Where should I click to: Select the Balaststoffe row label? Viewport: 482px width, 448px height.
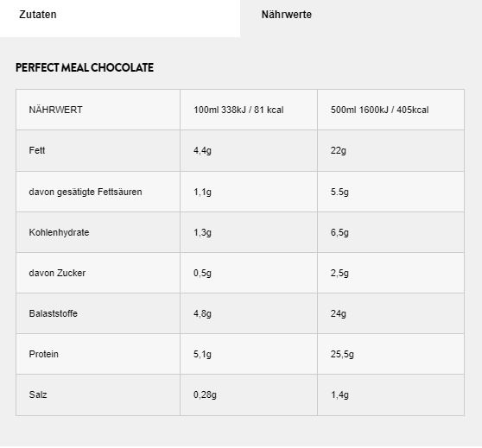point(54,313)
